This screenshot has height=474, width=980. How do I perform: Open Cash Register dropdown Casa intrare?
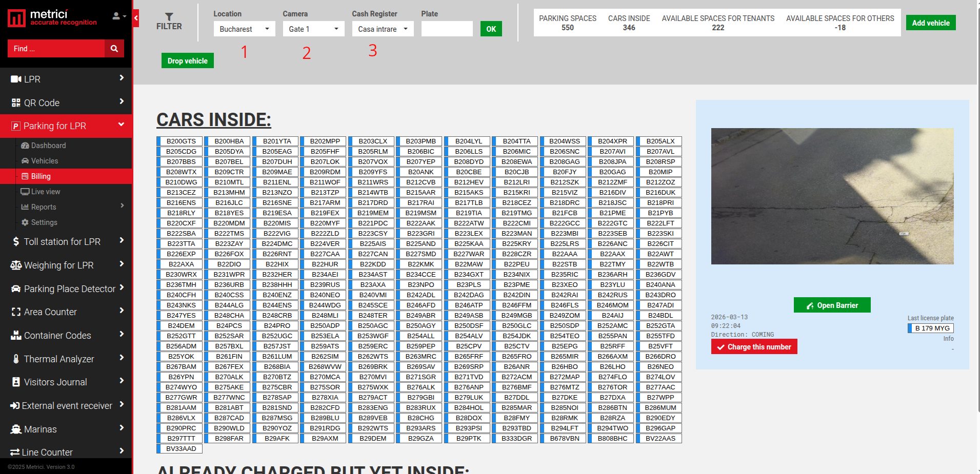[383, 29]
